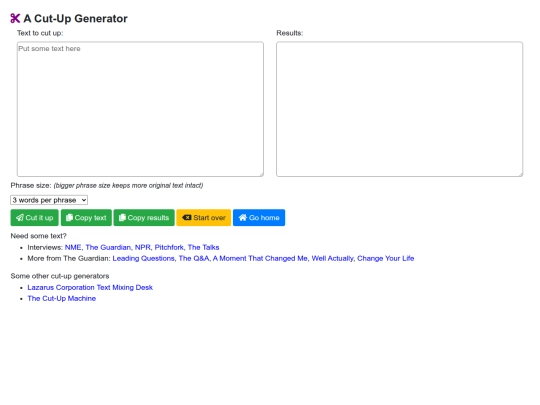Open the NME interviews link
Screen dimensions: 540x405
click(73, 247)
